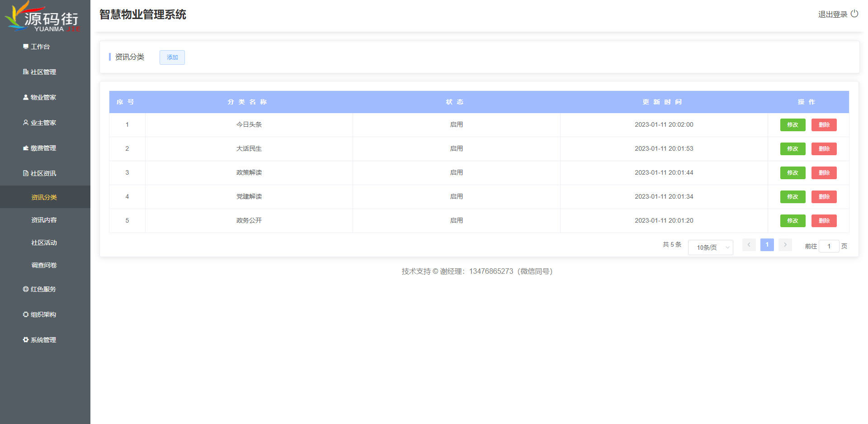868x424 pixels.
Task: Collapse the 社区资讯 sidebar menu
Action: point(43,173)
